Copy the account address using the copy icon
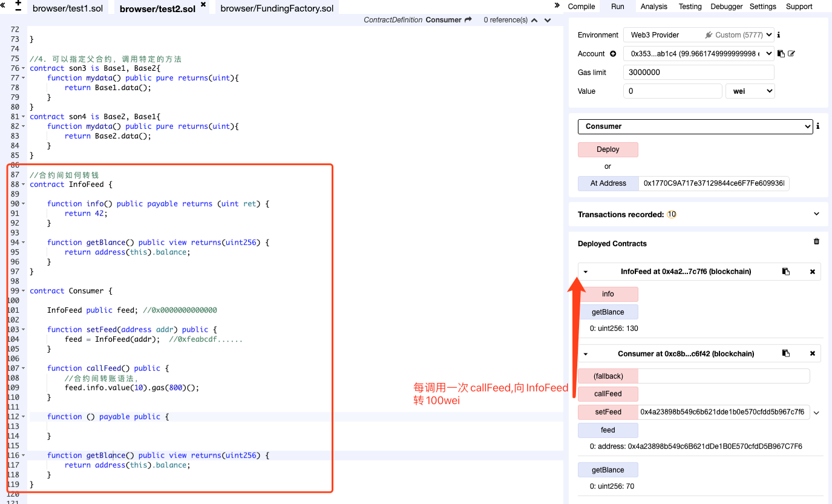The height and width of the screenshot is (504, 832). (780, 53)
